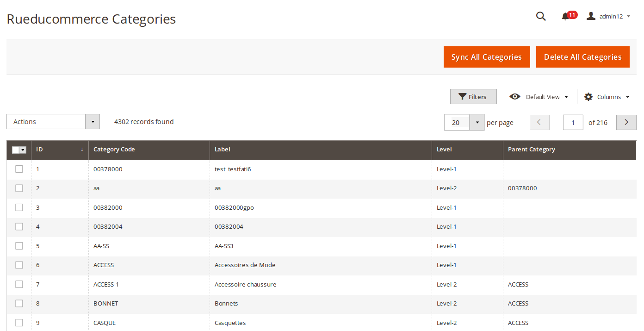
Task: Click category code 00378000 in first row
Action: (x=108, y=169)
